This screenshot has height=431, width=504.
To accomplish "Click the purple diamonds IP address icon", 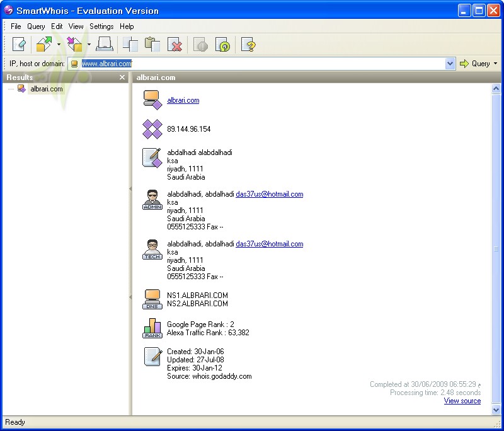I will [x=152, y=129].
